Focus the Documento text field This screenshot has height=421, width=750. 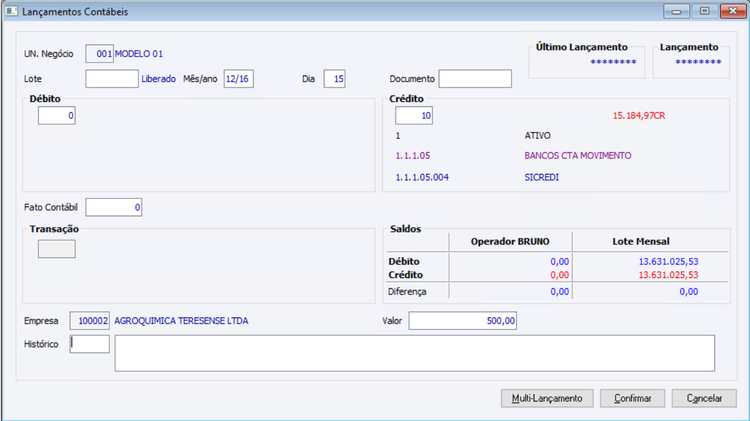tap(475, 79)
